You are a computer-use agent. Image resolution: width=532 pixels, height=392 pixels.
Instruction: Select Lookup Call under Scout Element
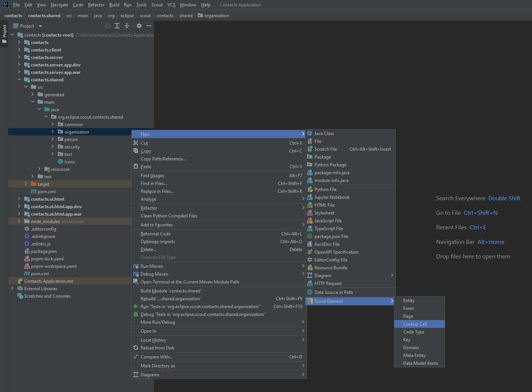pyautogui.click(x=415, y=324)
